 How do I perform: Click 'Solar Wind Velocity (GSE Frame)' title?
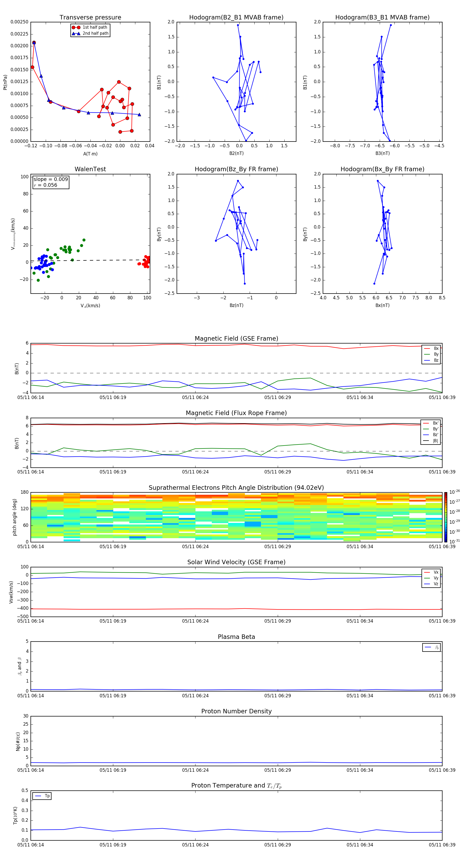(236, 562)
